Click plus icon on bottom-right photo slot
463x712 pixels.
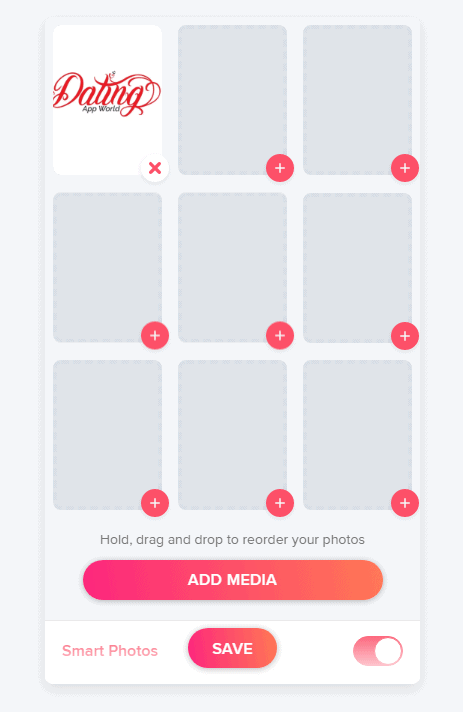pos(405,503)
